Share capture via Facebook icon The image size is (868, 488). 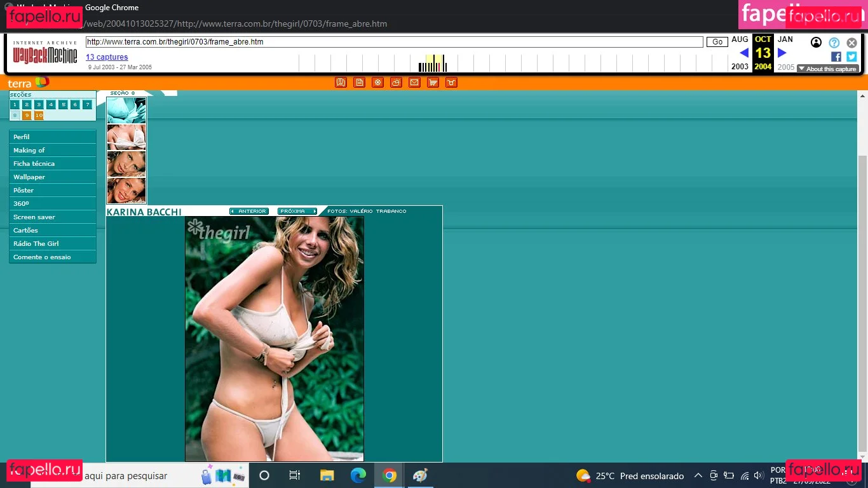click(836, 57)
